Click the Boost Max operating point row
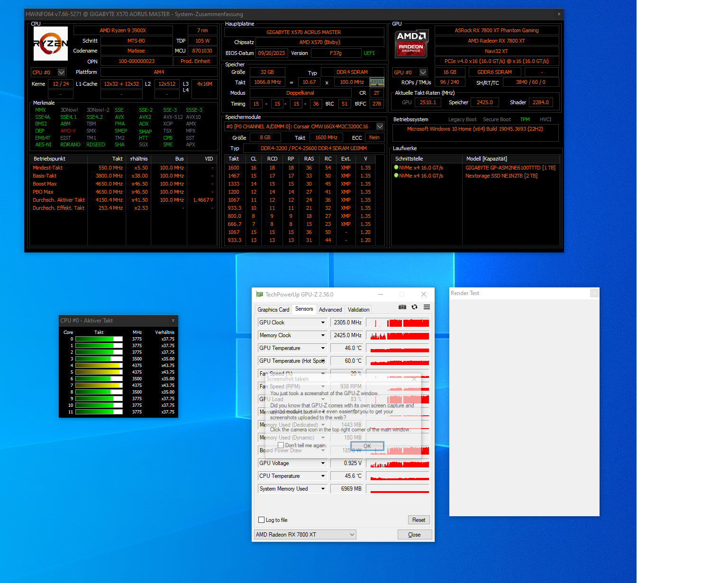Viewport: 728px width, 583px height. [123, 184]
